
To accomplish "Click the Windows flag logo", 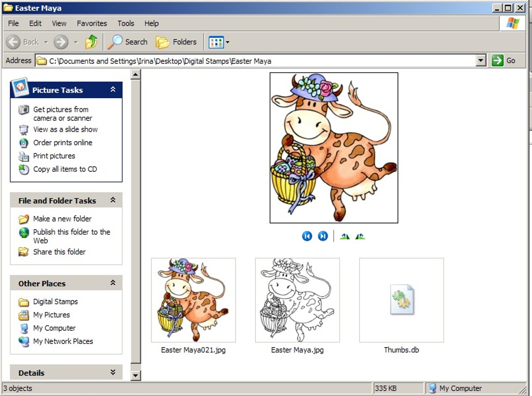I will coord(513,23).
